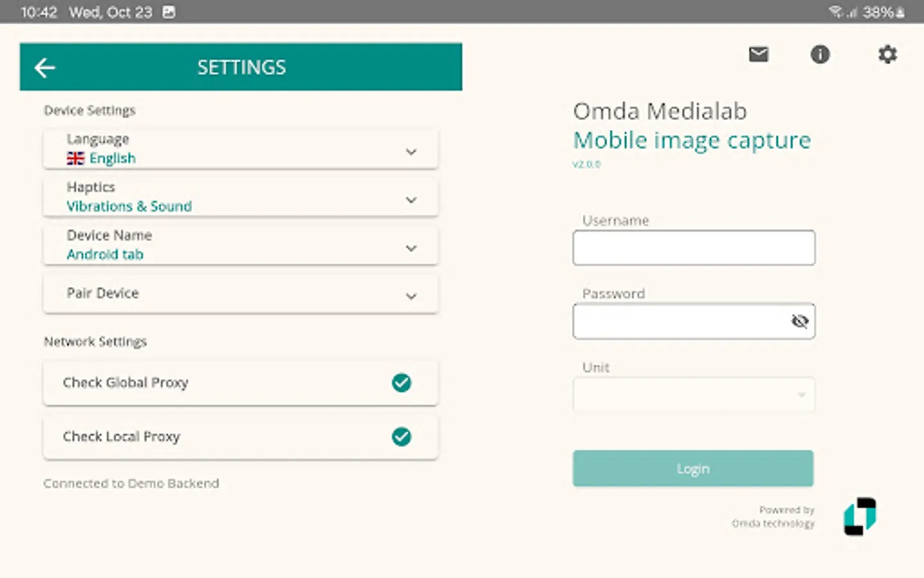Select the Device Settings section header
Viewport: 924px width, 578px height.
point(89,110)
